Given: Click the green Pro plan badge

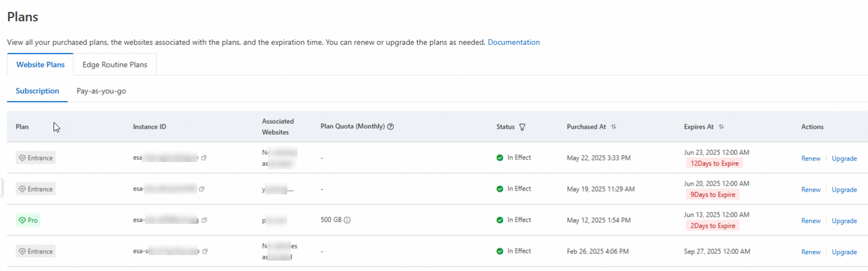Looking at the screenshot, I should 28,220.
